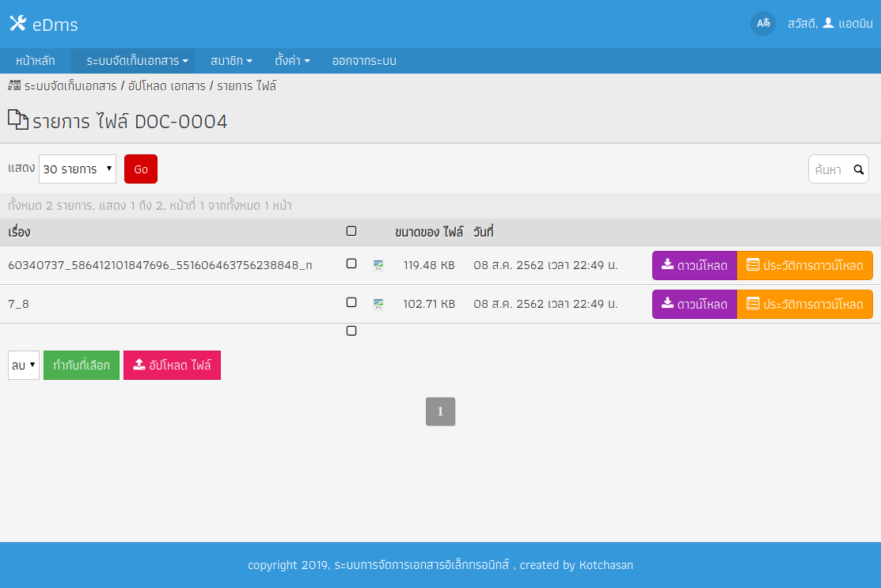
Task: Click the 102.71 KB size cell
Action: point(429,304)
